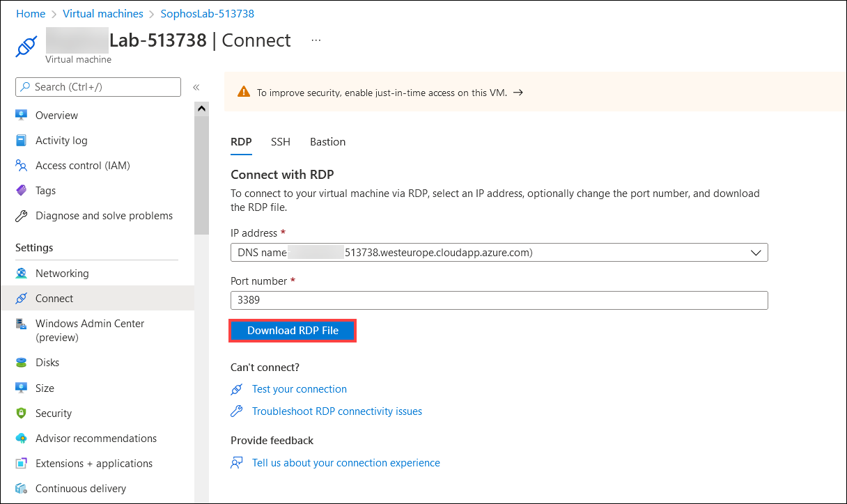The height and width of the screenshot is (504, 847).
Task: Click the Networking globe icon
Action: coord(21,273)
